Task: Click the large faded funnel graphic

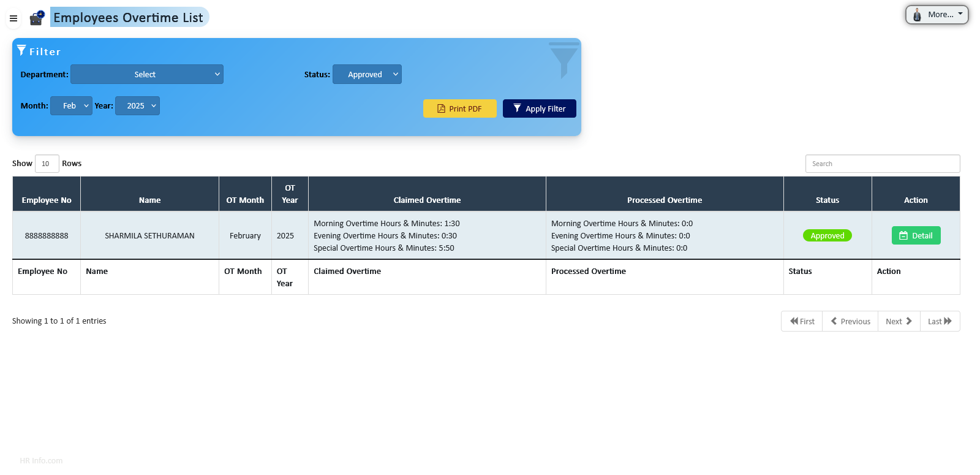Action: tap(563, 60)
